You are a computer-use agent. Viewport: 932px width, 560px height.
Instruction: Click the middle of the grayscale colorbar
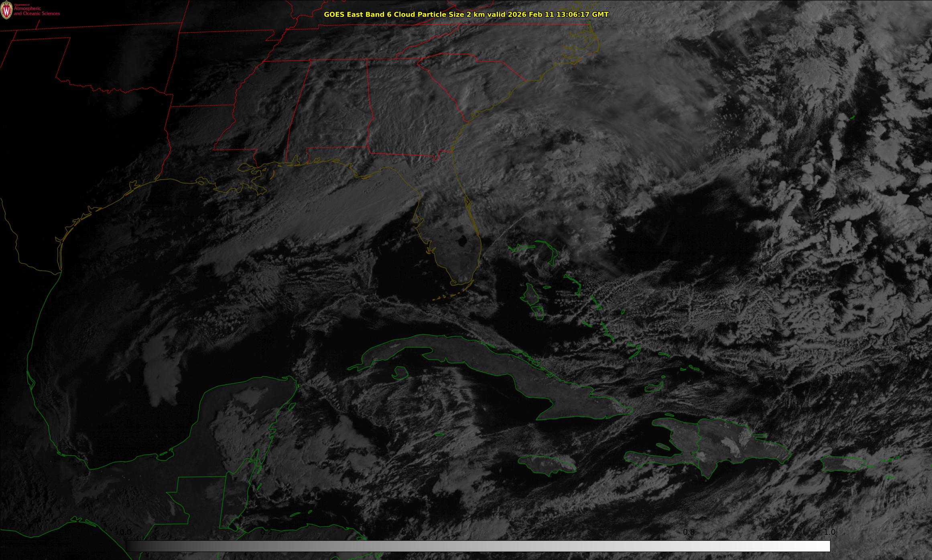[478, 546]
